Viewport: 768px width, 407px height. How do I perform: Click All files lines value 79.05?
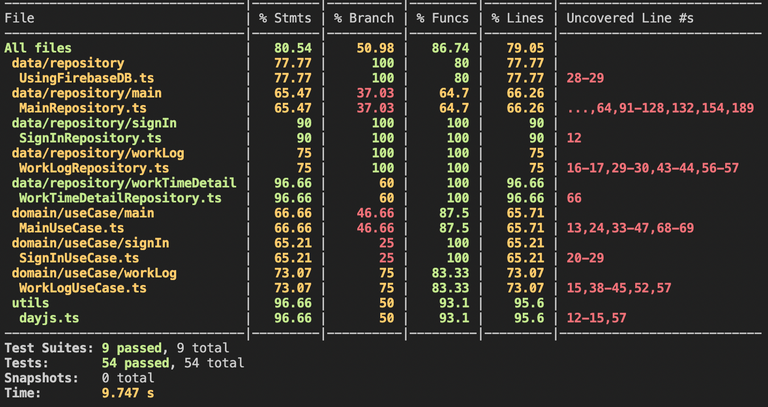point(525,48)
